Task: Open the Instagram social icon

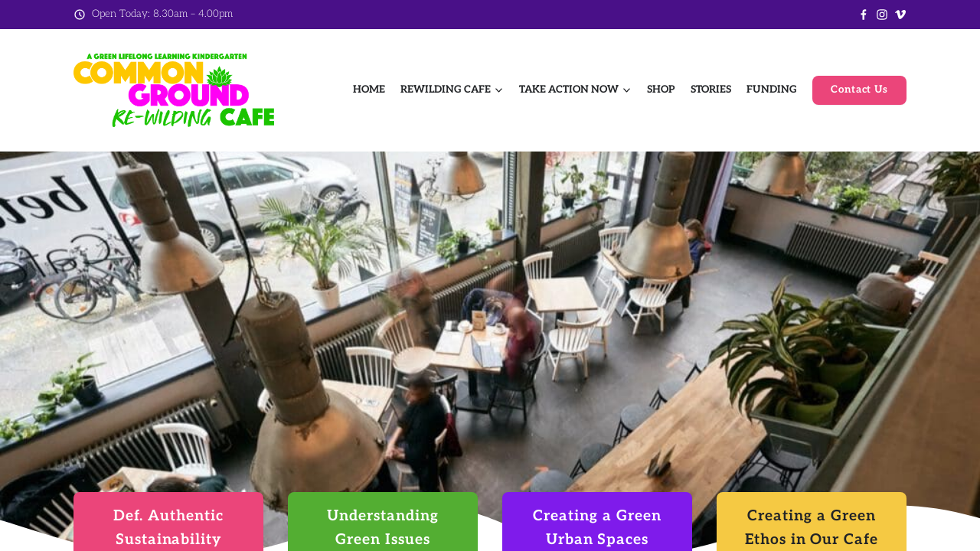Action: coord(882,15)
